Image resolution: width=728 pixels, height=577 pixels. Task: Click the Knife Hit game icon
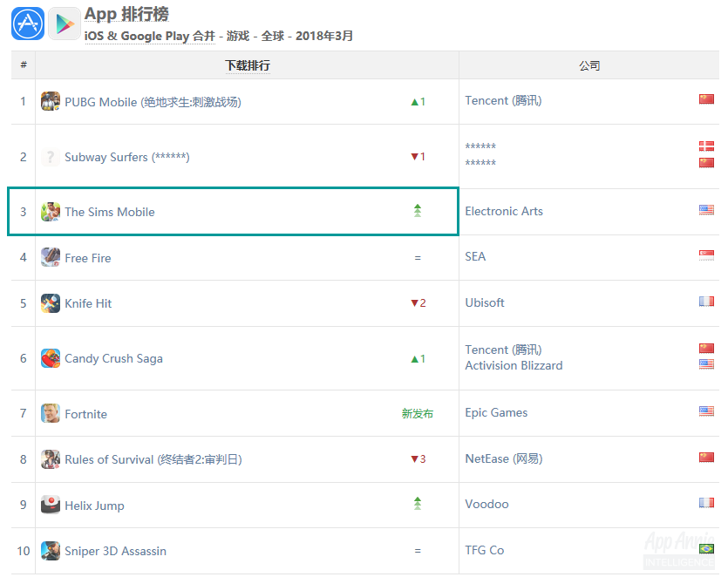click(51, 303)
